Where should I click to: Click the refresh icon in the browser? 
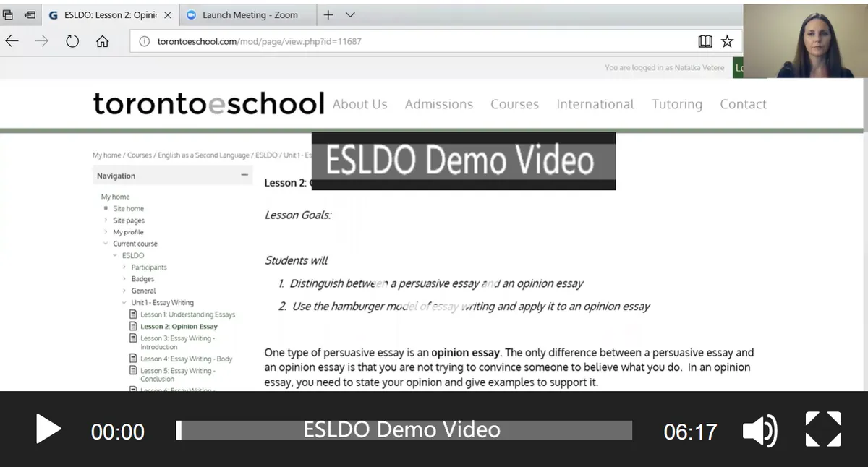[x=72, y=41]
